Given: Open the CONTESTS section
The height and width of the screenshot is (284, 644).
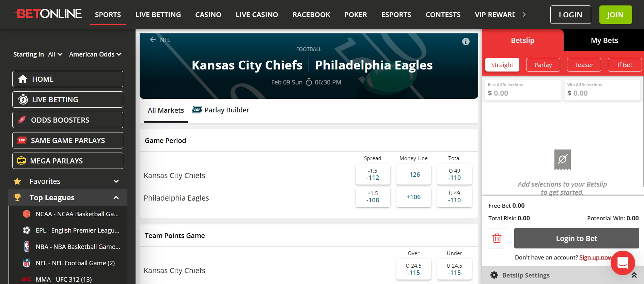Looking at the screenshot, I should (443, 15).
